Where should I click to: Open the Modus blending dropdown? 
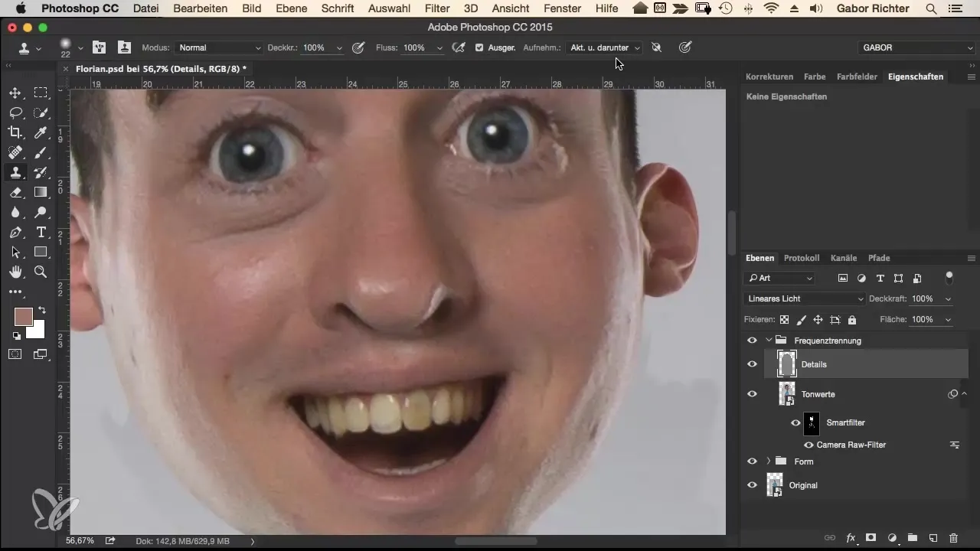(x=219, y=47)
